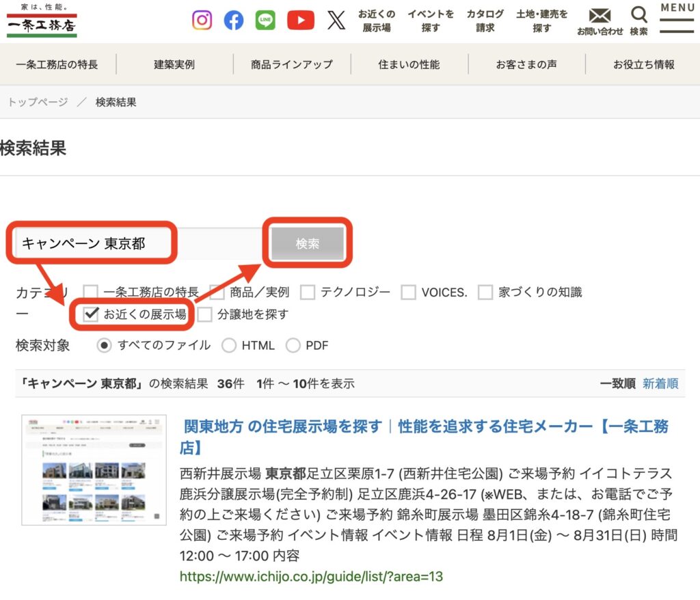The image size is (700, 600).
Task: Click the 土地・建売を探す header link
Action: pyautogui.click(x=541, y=21)
